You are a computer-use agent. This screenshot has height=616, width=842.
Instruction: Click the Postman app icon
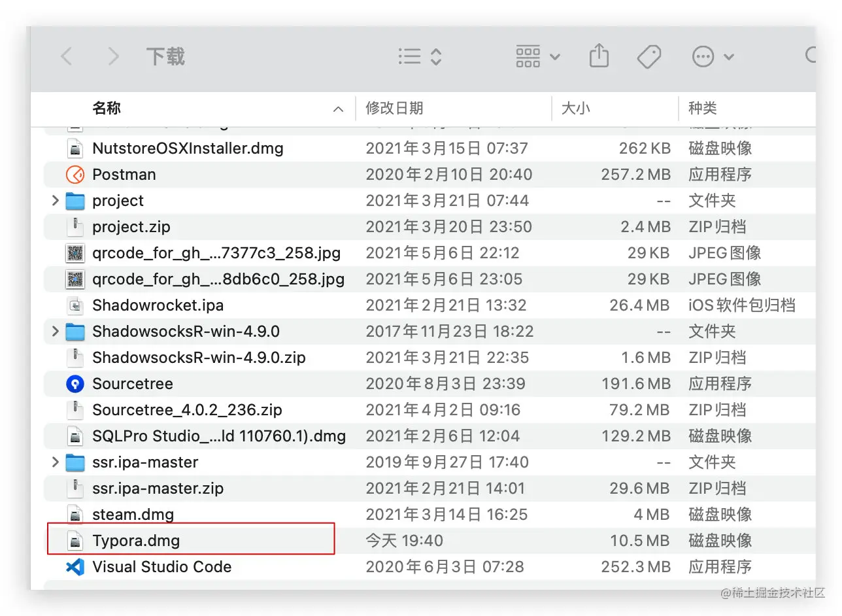point(76,175)
